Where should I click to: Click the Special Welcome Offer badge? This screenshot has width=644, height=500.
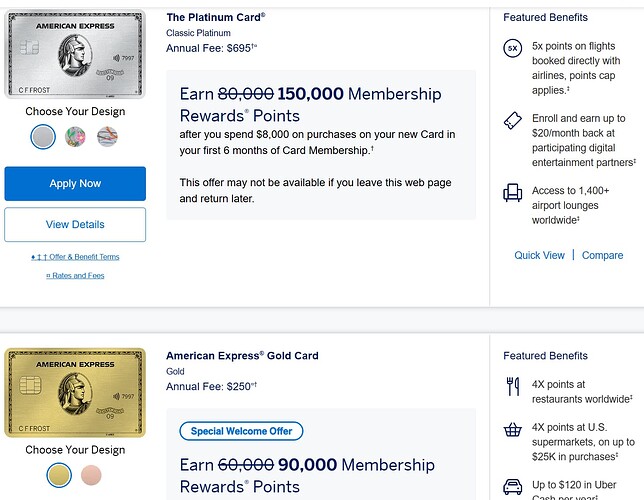(241, 431)
